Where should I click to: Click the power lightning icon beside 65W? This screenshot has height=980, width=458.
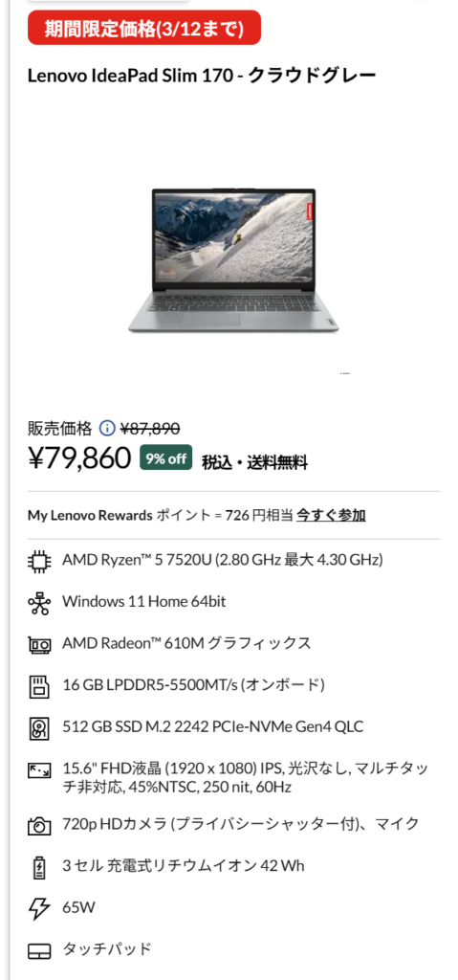[39, 908]
